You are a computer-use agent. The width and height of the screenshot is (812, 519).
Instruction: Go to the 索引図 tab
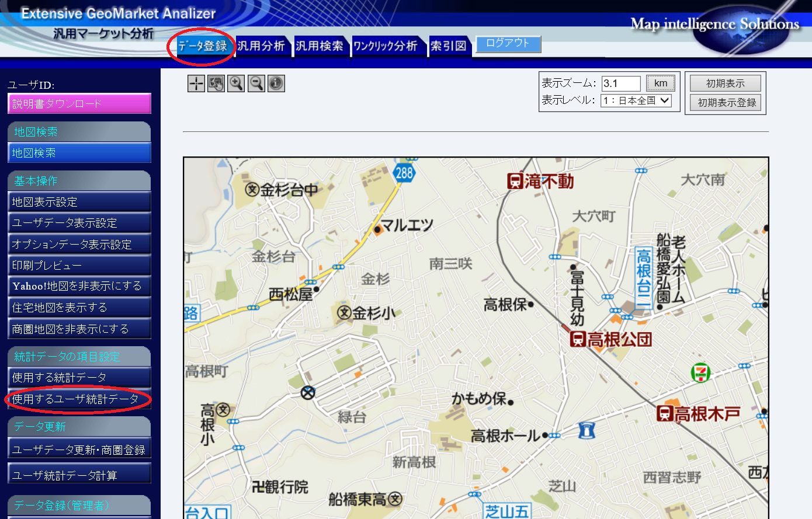[449, 46]
